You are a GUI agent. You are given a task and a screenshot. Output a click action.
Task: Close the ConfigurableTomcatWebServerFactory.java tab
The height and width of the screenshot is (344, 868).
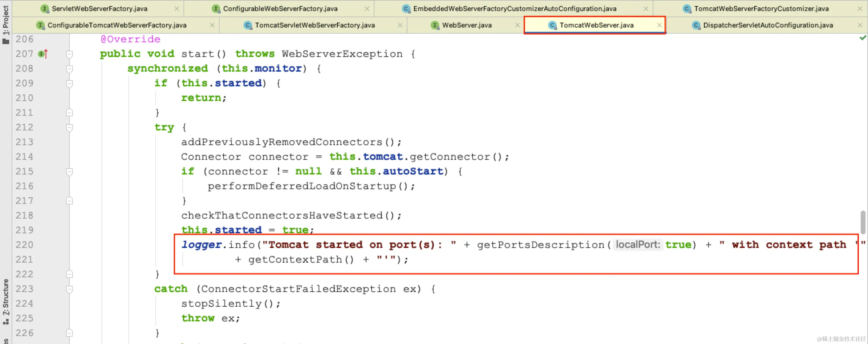pos(212,25)
